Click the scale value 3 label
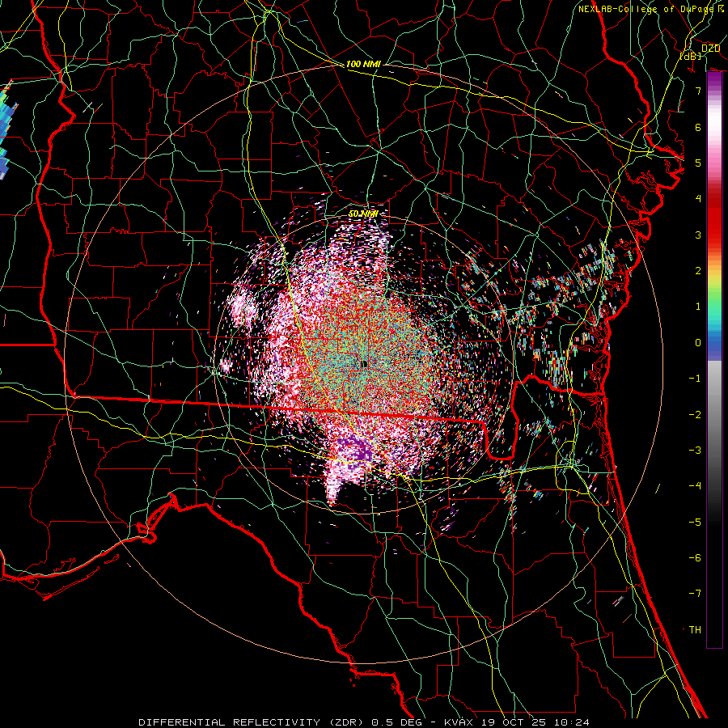Viewport: 728px width, 728px height. [698, 235]
